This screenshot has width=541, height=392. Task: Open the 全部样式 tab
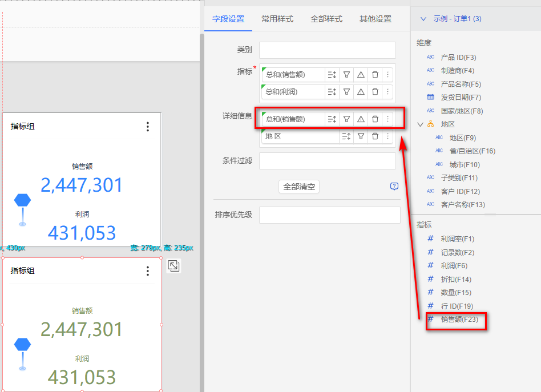(x=326, y=19)
